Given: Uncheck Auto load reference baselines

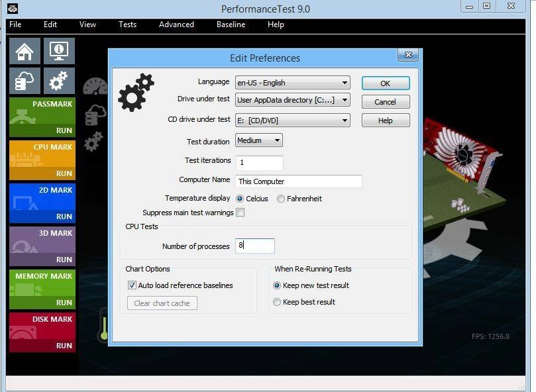Looking at the screenshot, I should (132, 285).
